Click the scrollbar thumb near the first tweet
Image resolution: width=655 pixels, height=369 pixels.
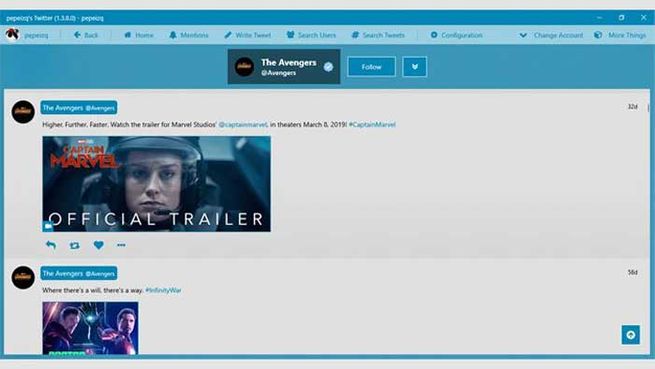(x=648, y=108)
